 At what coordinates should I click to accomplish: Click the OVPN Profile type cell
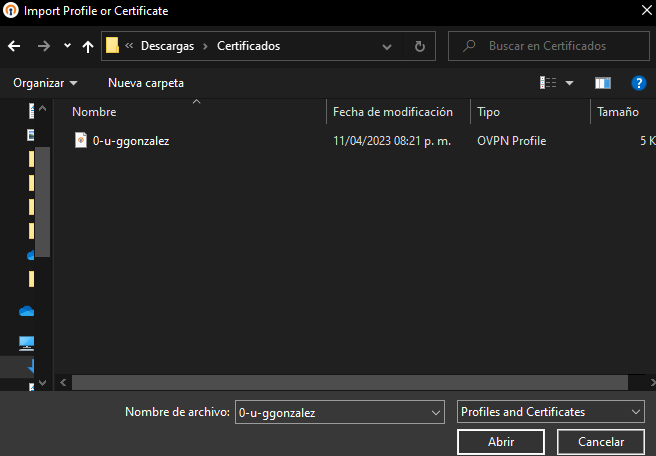coord(512,141)
